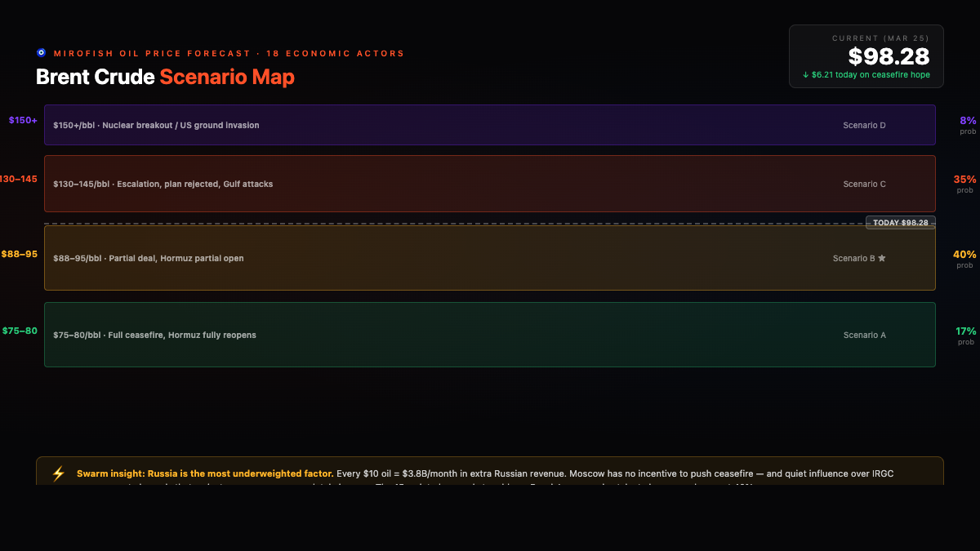Click the MIROFISH OIL PRICE FORECAST header text

click(153, 54)
